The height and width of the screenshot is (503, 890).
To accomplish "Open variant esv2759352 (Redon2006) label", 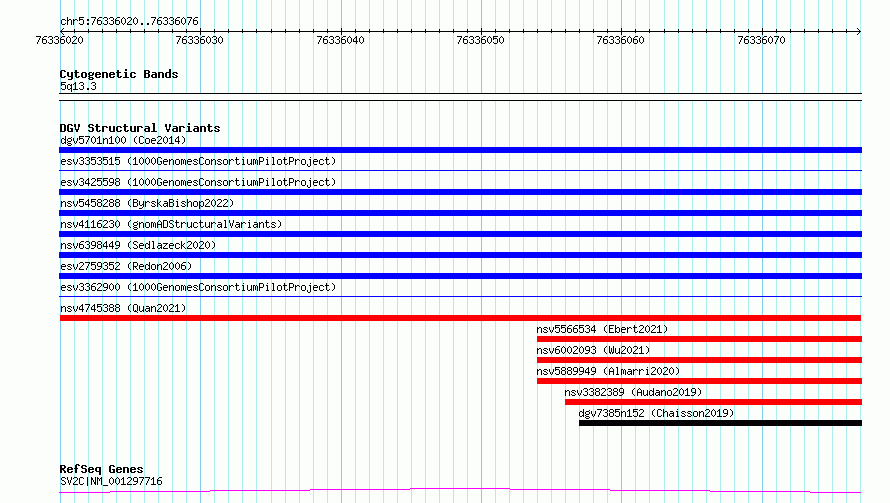I will 126,266.
